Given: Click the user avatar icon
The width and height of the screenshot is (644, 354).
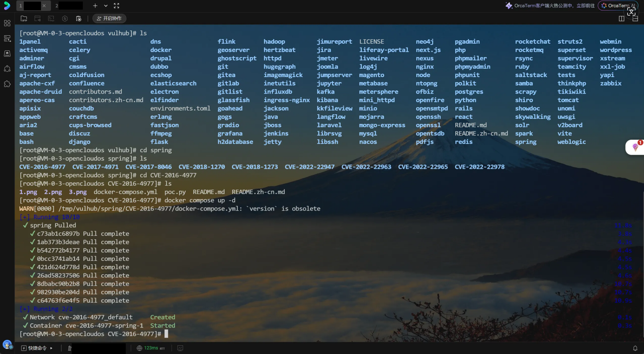Looking at the screenshot, I should click(7, 344).
